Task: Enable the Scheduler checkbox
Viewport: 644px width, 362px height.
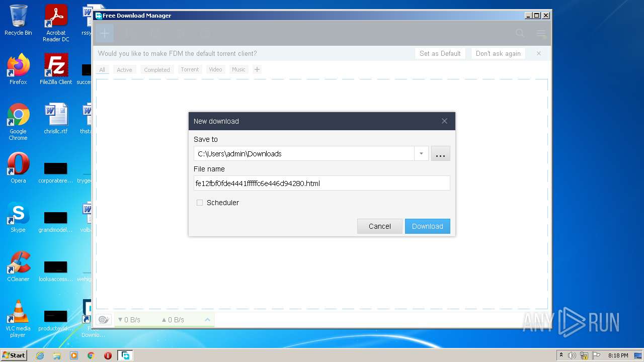Action: 200,203
